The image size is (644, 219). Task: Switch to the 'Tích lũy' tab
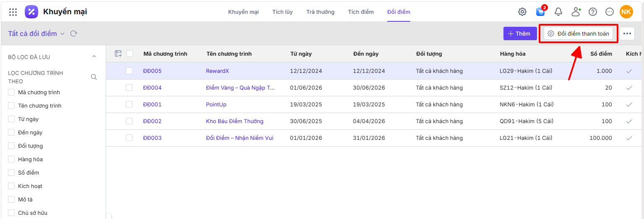tap(282, 12)
